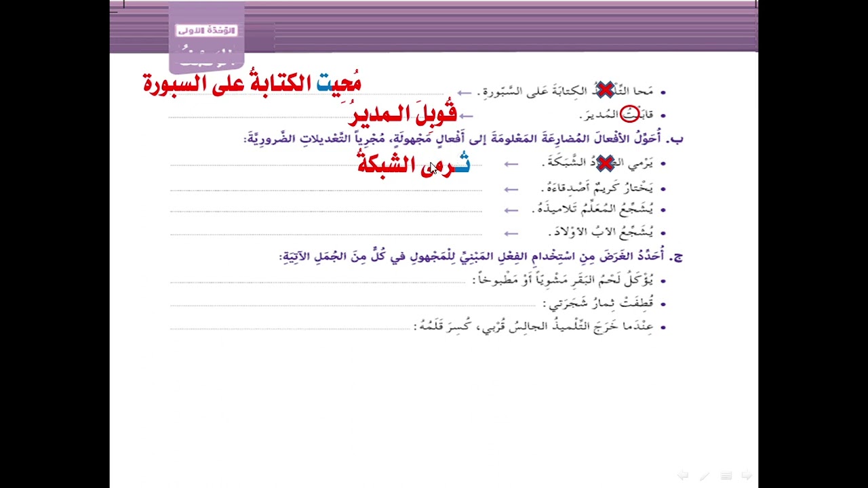The width and height of the screenshot is (868, 488).
Task: Advance to next slide with the right arrow icon
Action: pyautogui.click(x=747, y=476)
